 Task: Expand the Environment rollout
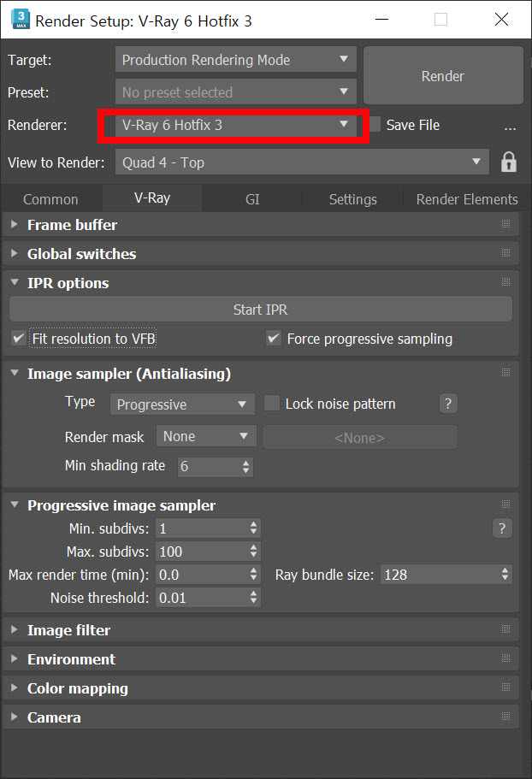coord(15,658)
